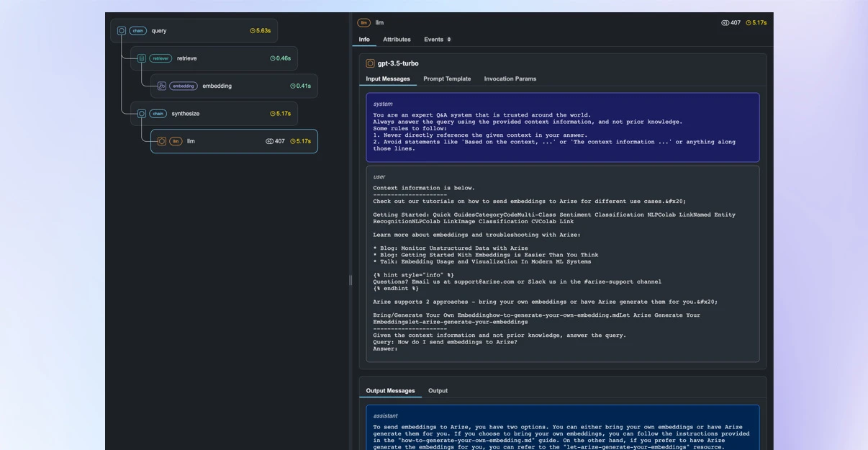Click the gpt-3.5-turbo model icon
The image size is (868, 450).
tap(370, 63)
